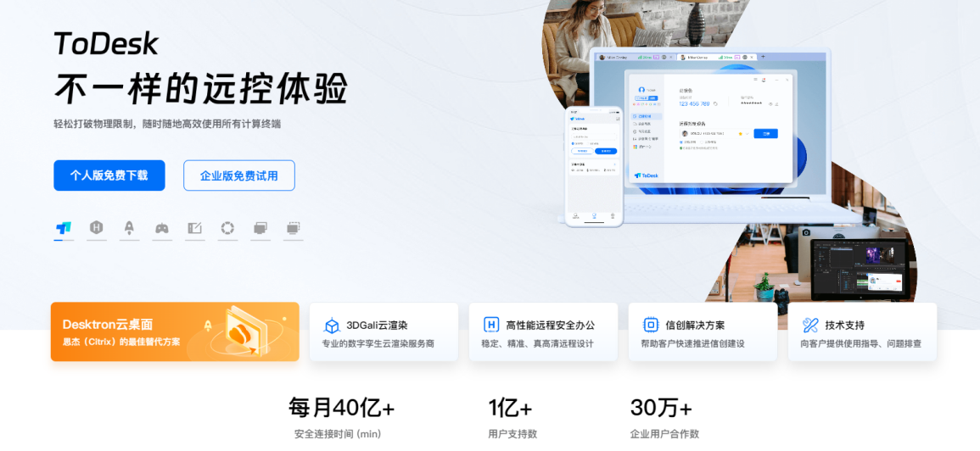The height and width of the screenshot is (451, 980).
Task: Click the blue ToDesk logo carousel icon
Action: pyautogui.click(x=64, y=228)
